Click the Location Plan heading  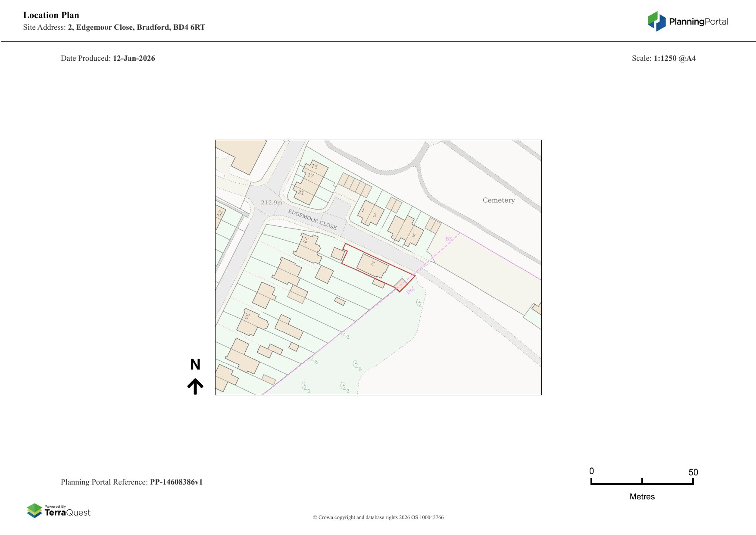51,15
